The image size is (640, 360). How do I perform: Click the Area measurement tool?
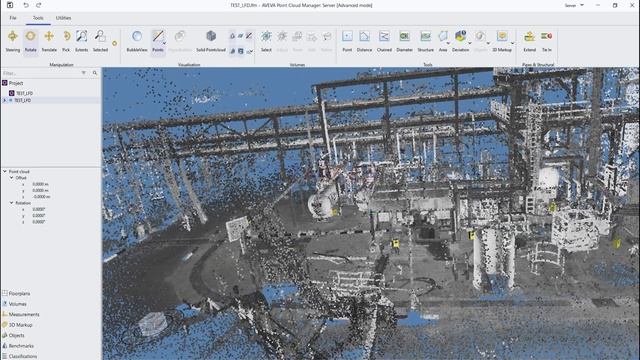(x=443, y=41)
